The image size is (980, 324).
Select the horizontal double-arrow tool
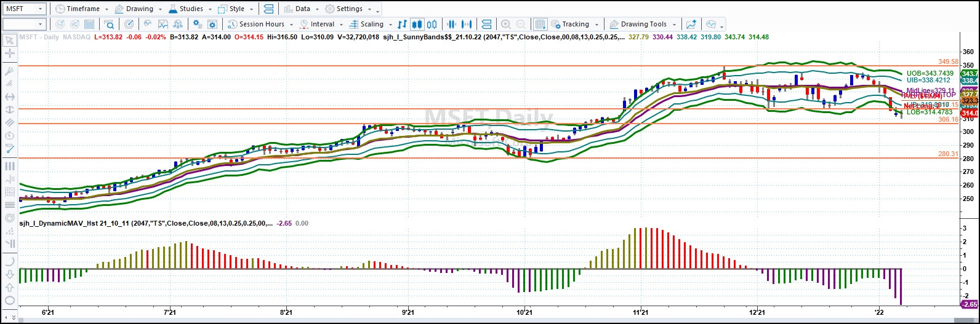coord(10,97)
